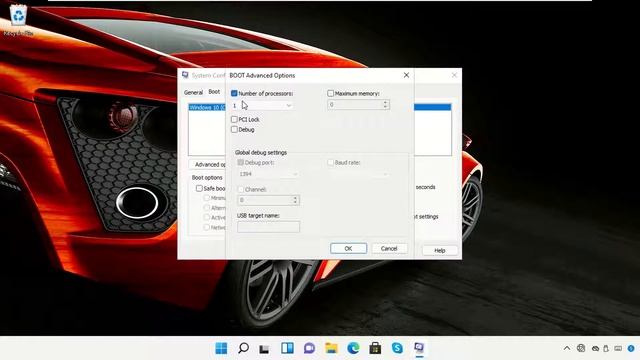640x360 pixels.
Task: Toggle the Debug port checkbox
Action: tap(241, 162)
